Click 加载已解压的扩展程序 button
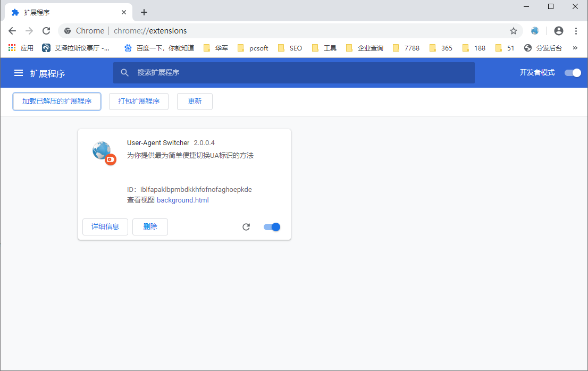 pos(56,101)
